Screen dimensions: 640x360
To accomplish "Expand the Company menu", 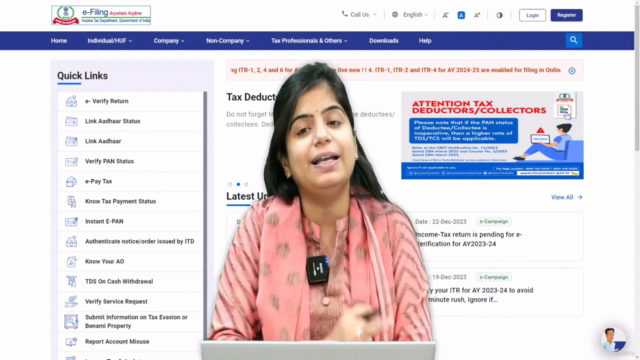I will coord(169,41).
